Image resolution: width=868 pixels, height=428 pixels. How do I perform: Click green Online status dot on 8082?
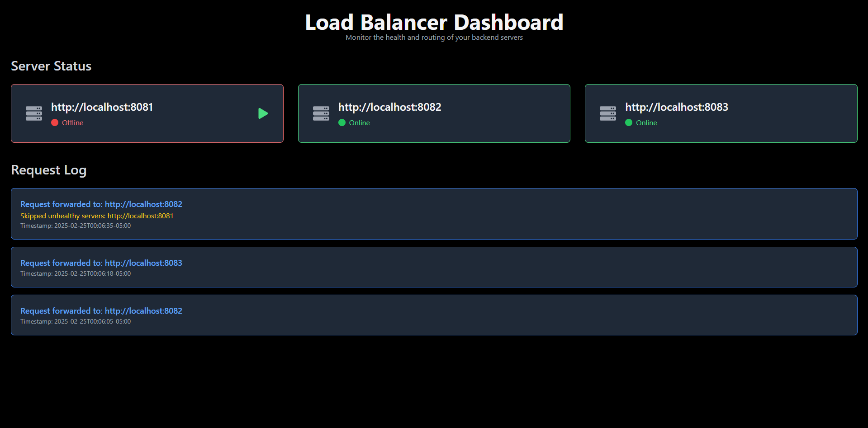click(342, 122)
